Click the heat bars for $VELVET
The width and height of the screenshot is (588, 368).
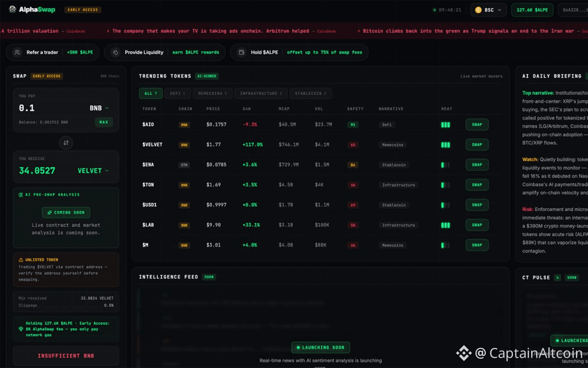[x=446, y=145]
